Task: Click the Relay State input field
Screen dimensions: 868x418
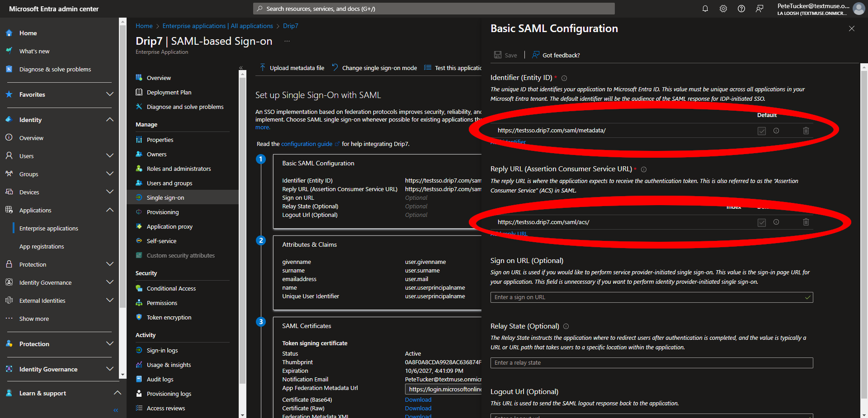Action: coord(651,363)
